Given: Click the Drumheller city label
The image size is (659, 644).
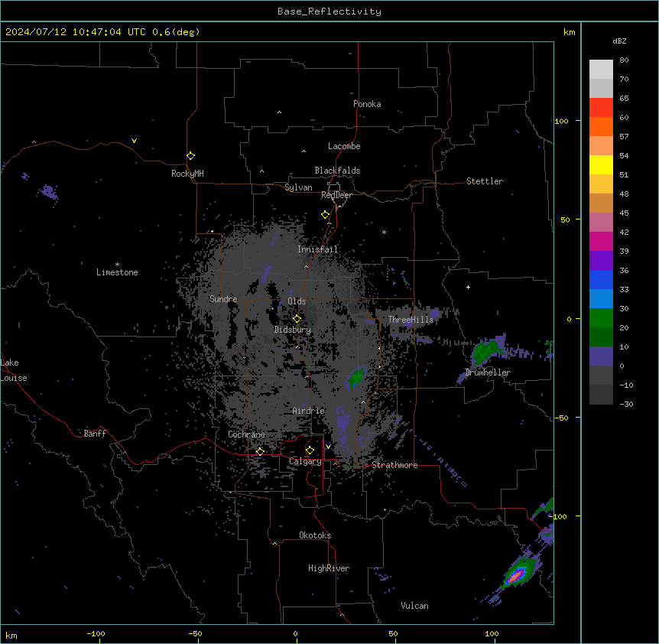Looking at the screenshot, I should (488, 372).
